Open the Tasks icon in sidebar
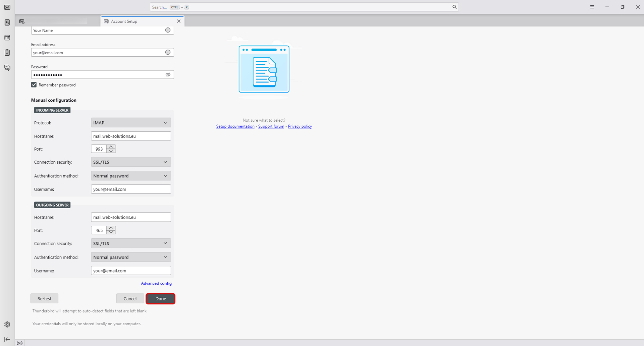 pos(7,53)
